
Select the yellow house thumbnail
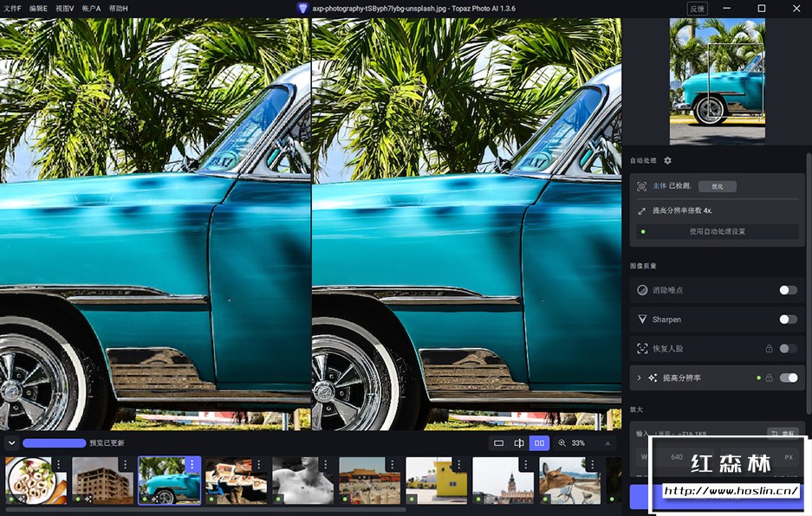tap(437, 481)
